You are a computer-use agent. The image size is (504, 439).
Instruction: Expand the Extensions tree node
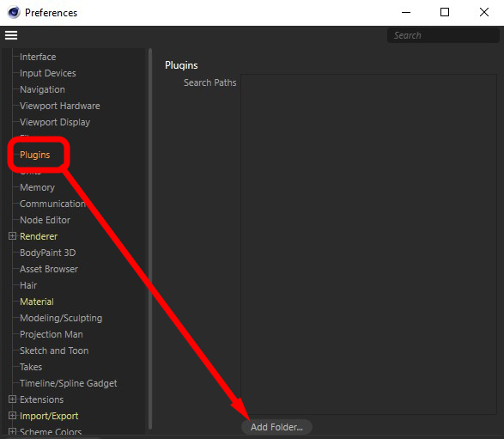point(12,399)
